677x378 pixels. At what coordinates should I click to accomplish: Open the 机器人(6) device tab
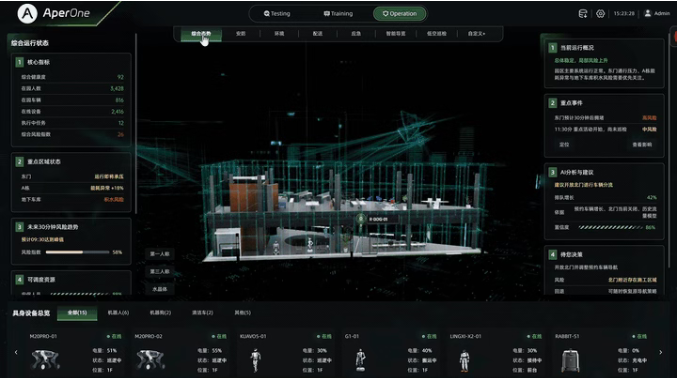click(x=118, y=312)
